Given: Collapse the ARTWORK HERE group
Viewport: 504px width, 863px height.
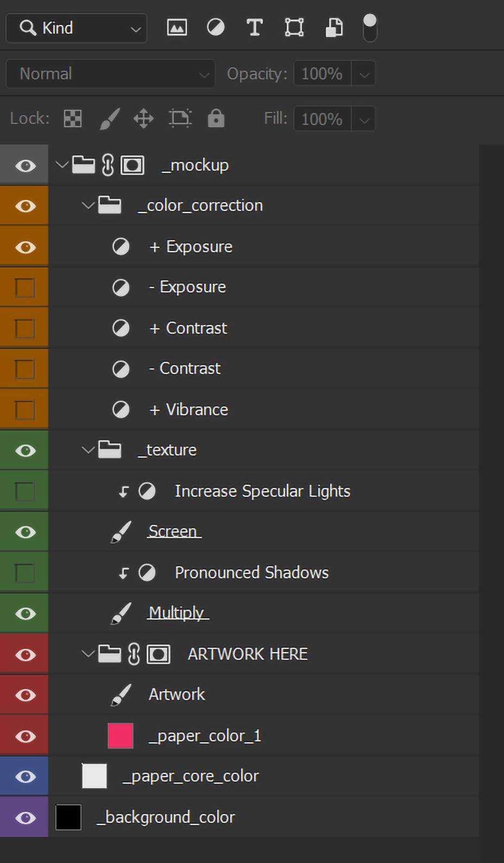Looking at the screenshot, I should click(87, 654).
